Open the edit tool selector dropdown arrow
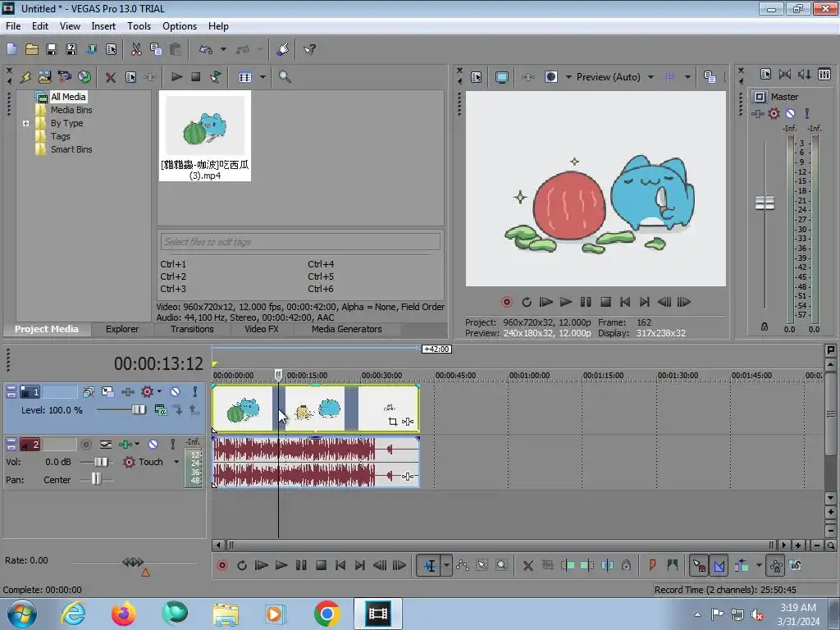The image size is (840, 630). [446, 565]
